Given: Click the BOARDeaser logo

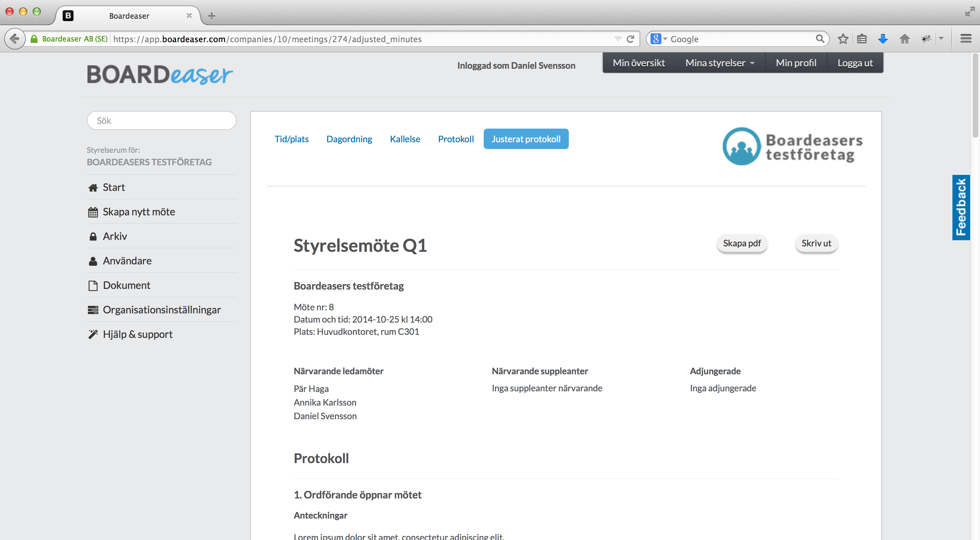Looking at the screenshot, I should pyautogui.click(x=160, y=75).
